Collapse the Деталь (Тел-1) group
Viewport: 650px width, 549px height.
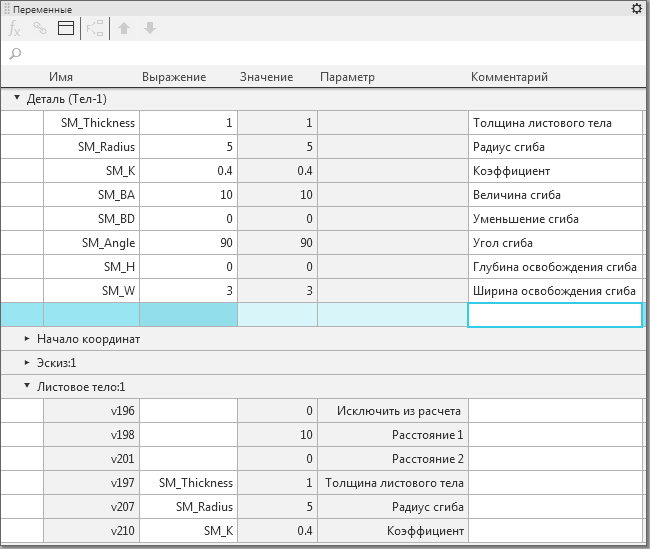pyautogui.click(x=17, y=99)
